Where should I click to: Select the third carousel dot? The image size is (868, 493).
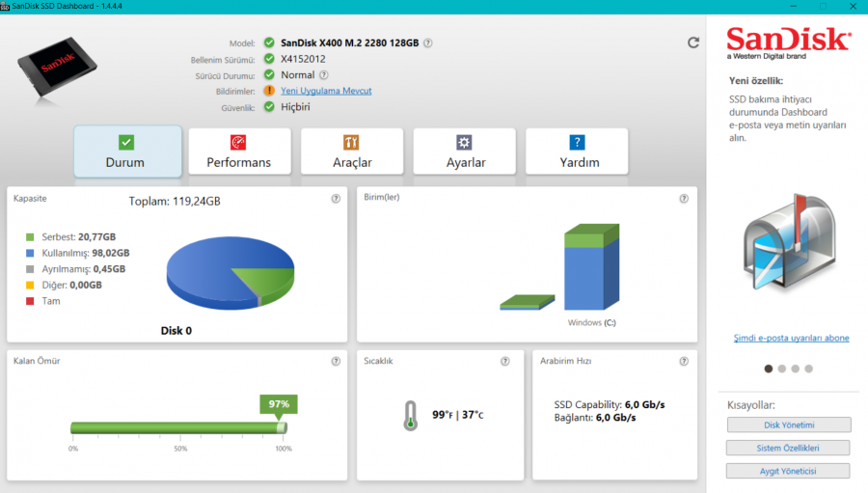pos(795,369)
